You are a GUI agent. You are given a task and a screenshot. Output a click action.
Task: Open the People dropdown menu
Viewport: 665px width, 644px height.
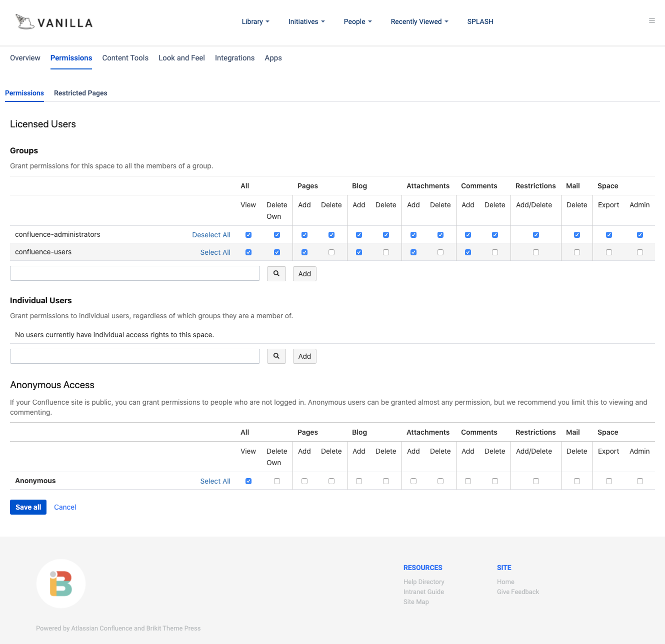pyautogui.click(x=358, y=21)
